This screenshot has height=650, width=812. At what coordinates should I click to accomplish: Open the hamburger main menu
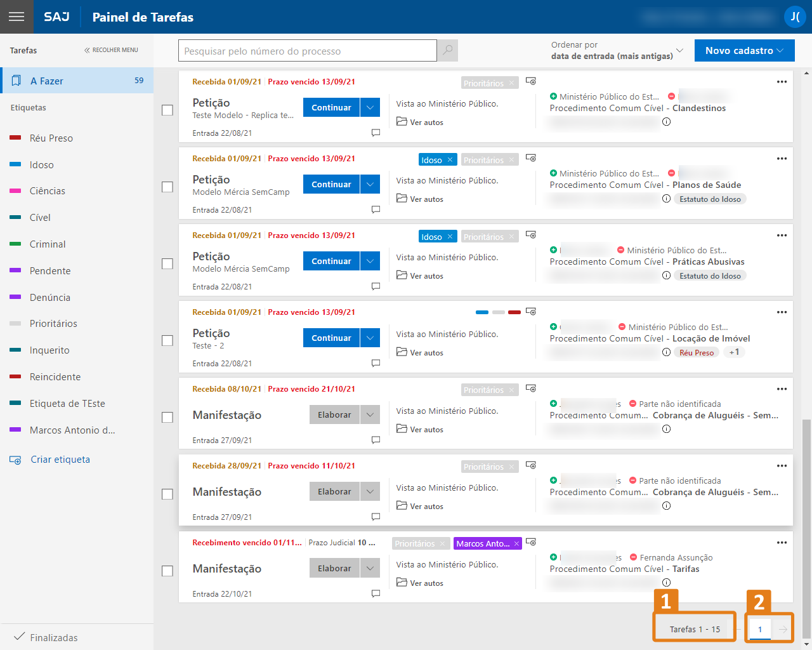click(16, 17)
